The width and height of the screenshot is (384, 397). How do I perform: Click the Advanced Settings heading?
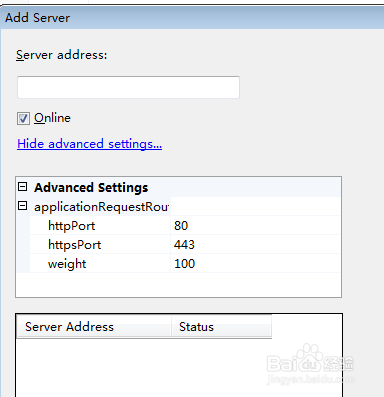(x=91, y=187)
